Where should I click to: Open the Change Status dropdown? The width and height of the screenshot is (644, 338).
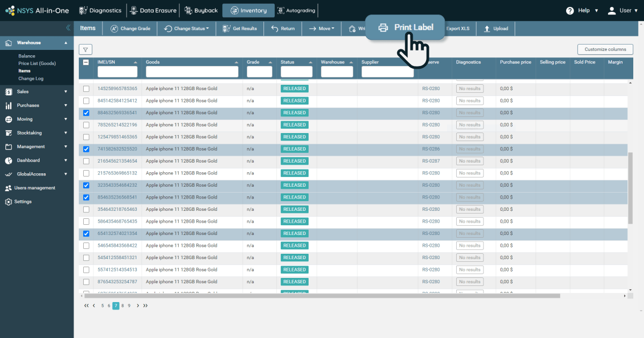tap(187, 28)
